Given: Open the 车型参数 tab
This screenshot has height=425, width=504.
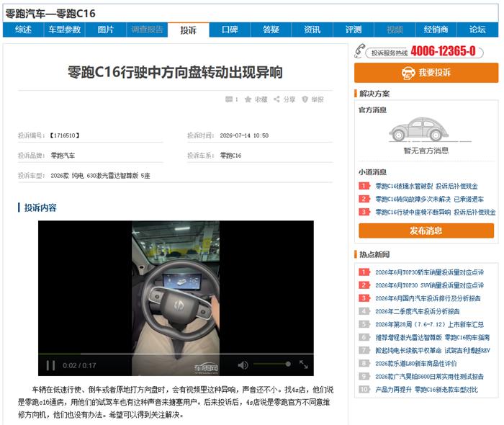Looking at the screenshot, I should point(64,30).
